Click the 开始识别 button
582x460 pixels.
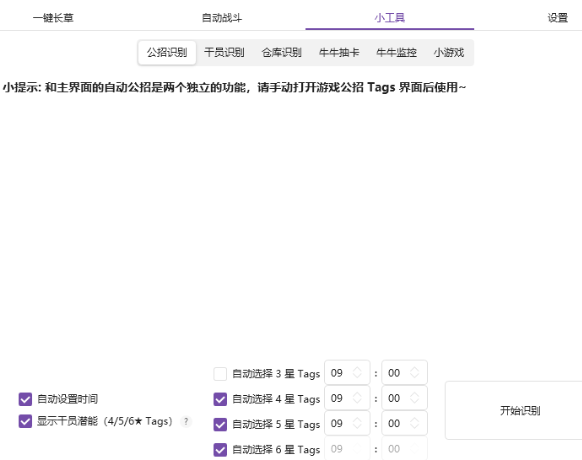pyautogui.click(x=520, y=410)
